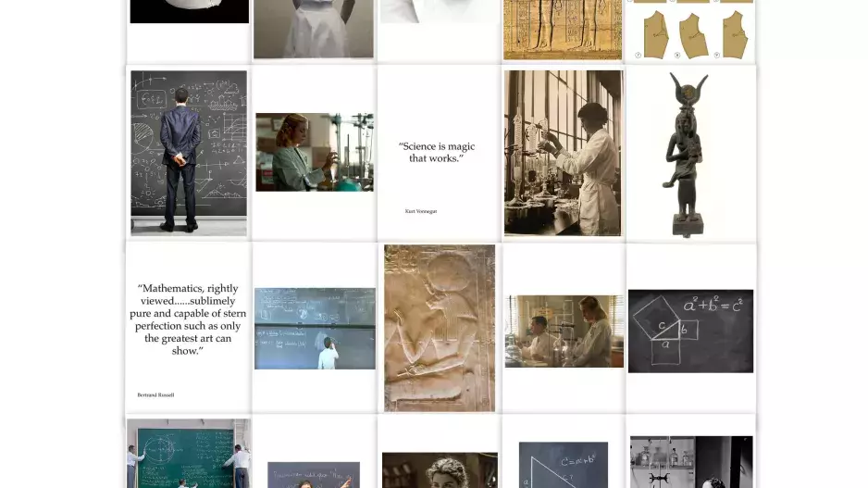Image resolution: width=868 pixels, height=488 pixels.
Task: Select the sewing pattern pieces illustration
Action: (691, 30)
